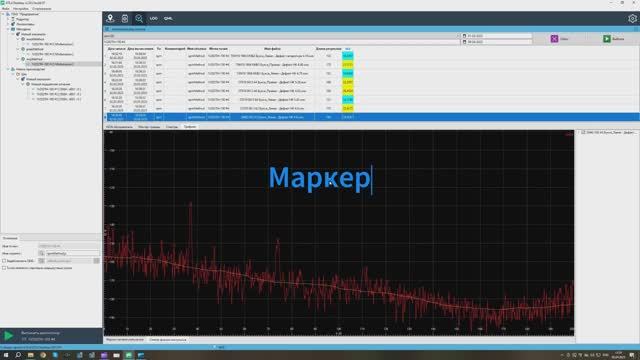Open the Настройки menu
The height and width of the screenshot is (360, 640).
coord(20,9)
